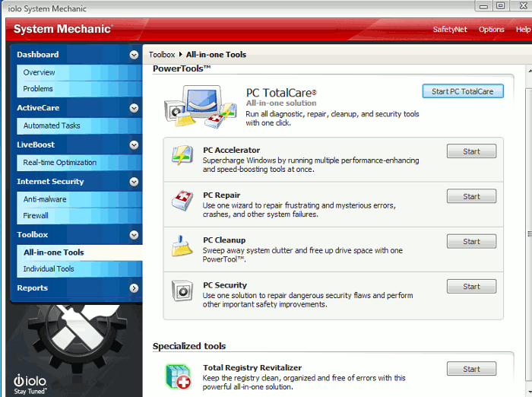This screenshot has height=397, width=532.
Task: Click the PC Accelerator lightning icon
Action: pos(182,155)
